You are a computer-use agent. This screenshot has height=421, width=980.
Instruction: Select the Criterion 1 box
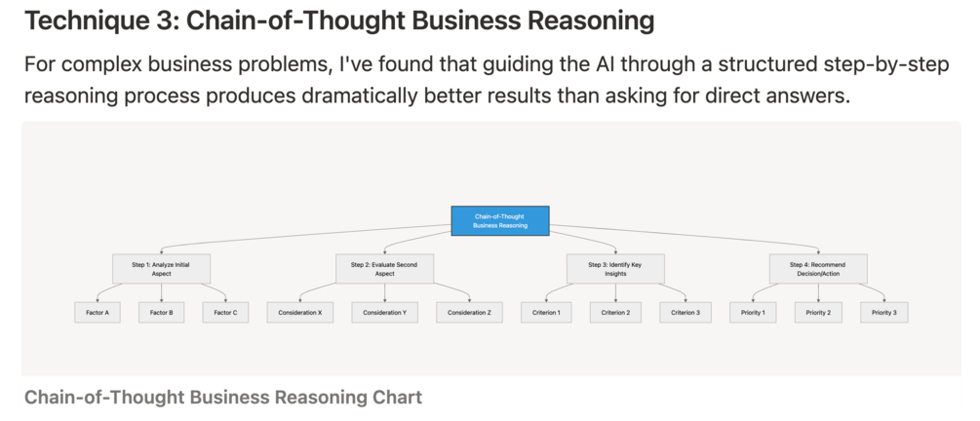(x=546, y=313)
